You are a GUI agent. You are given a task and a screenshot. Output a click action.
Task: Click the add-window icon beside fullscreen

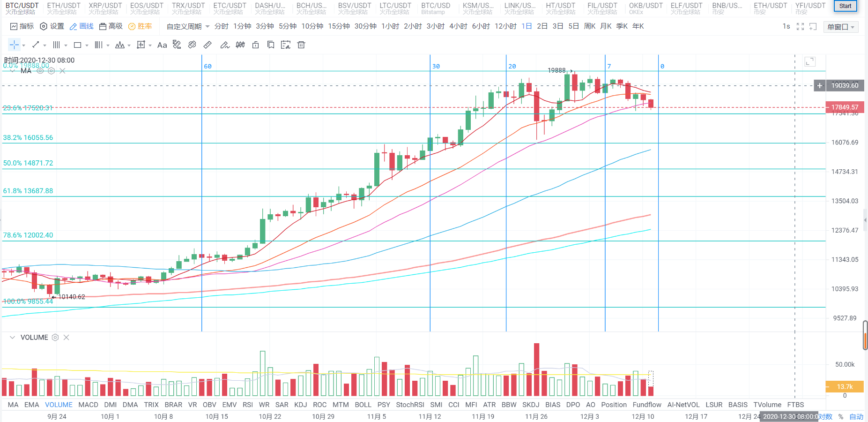pyautogui.click(x=813, y=27)
